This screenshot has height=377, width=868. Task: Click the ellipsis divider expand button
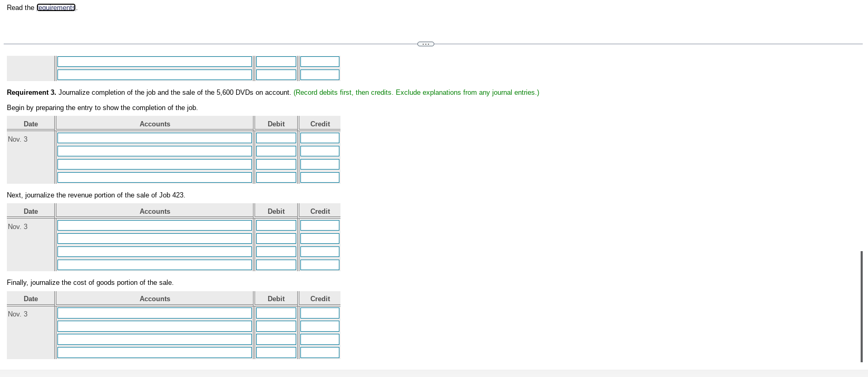click(x=426, y=44)
